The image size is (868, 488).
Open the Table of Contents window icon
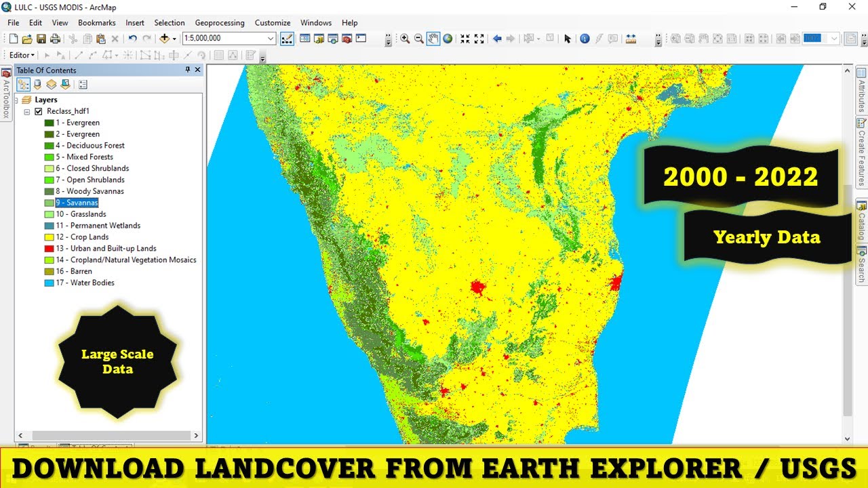pos(305,39)
